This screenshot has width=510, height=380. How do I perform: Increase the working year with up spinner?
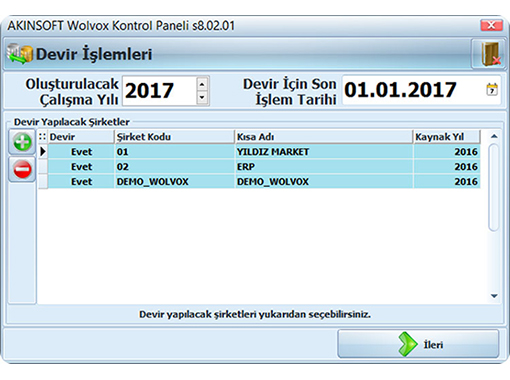202,84
